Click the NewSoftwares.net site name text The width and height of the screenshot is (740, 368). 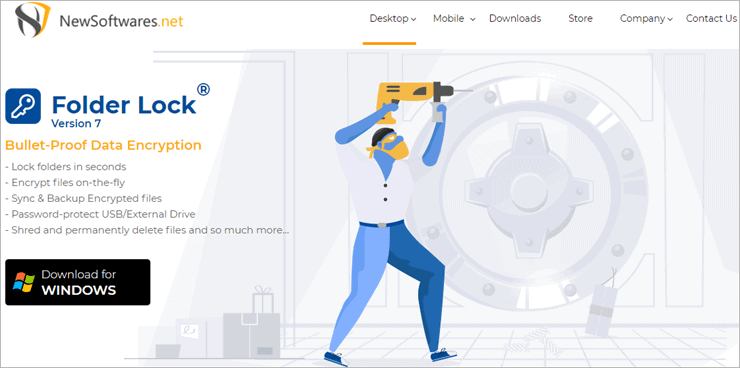[x=121, y=21]
